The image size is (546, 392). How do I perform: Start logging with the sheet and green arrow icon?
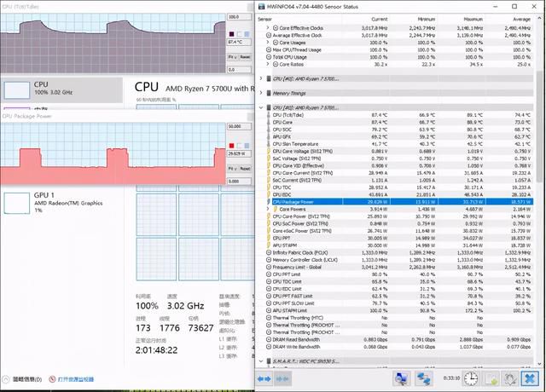pos(491,378)
